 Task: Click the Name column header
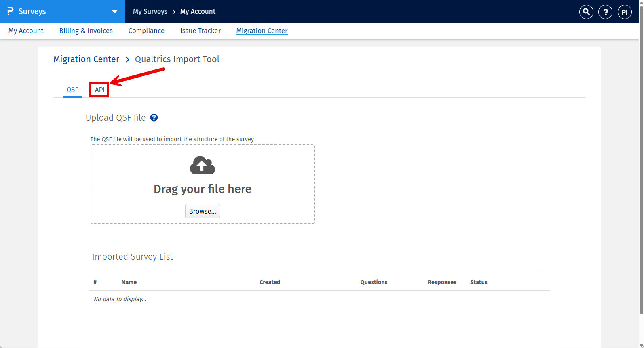[x=129, y=282]
